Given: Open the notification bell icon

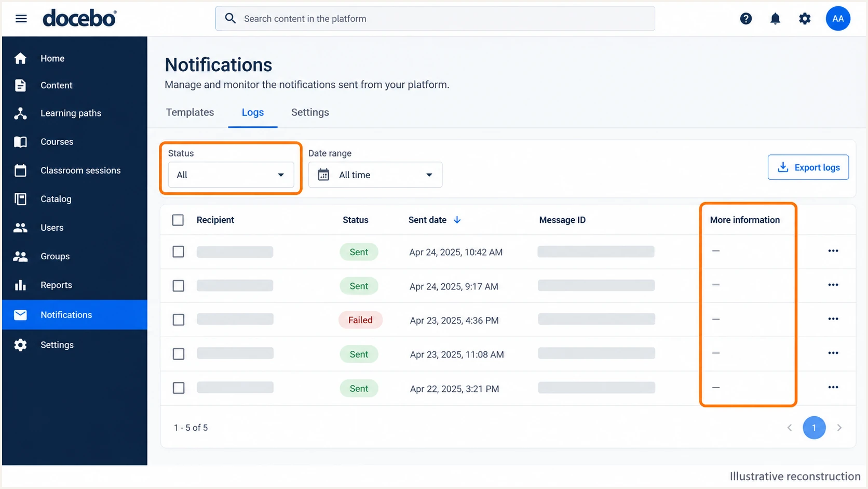Looking at the screenshot, I should pyautogui.click(x=775, y=19).
